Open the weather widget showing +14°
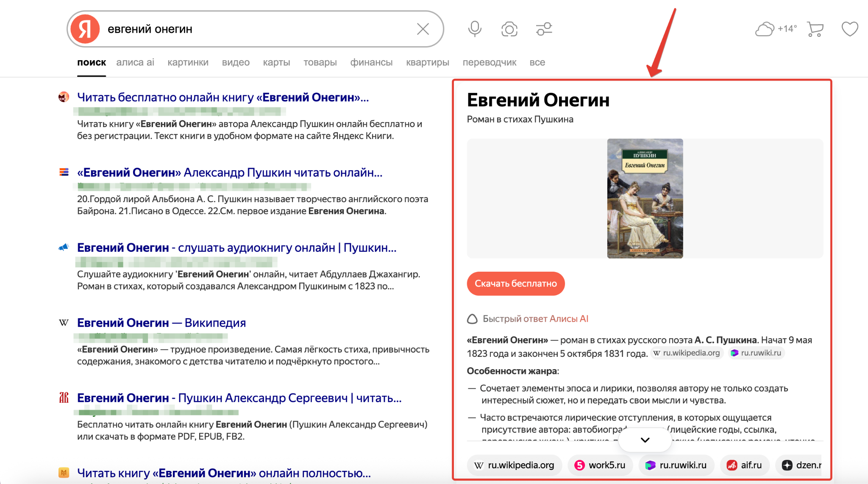This screenshot has width=868, height=484. coord(776,29)
